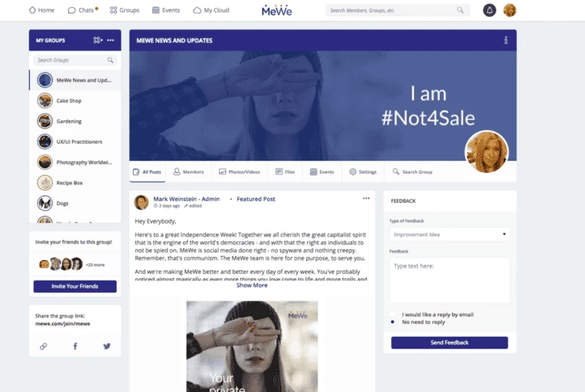Click Invite Your Friends button
The image size is (585, 392).
point(75,286)
